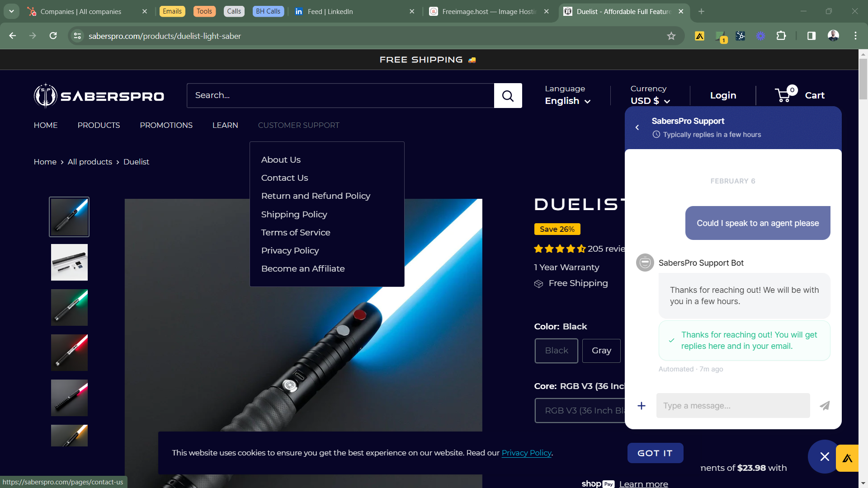This screenshot has height=488, width=868.
Task: Open tab search dropdown arrow
Action: [11, 11]
